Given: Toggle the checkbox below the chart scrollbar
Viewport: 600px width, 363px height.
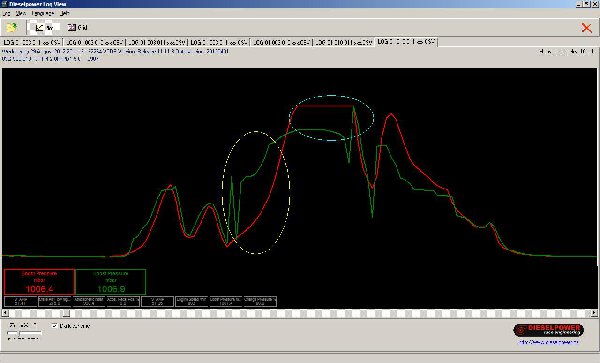Looking at the screenshot, I should [x=54, y=326].
